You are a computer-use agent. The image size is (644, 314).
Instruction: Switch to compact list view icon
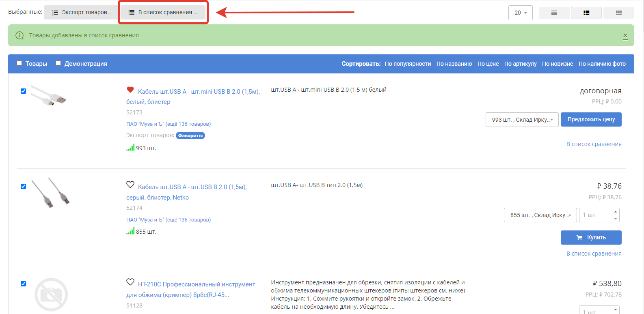[554, 13]
